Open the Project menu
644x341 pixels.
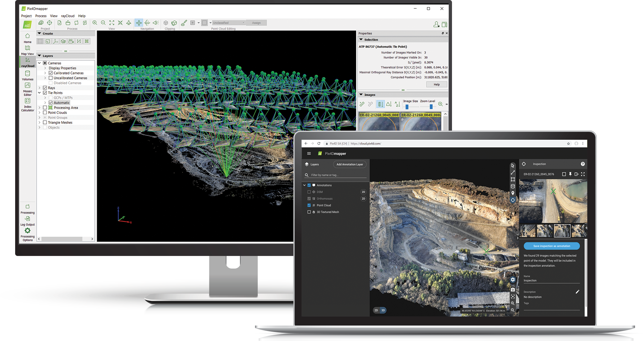[x=26, y=16]
